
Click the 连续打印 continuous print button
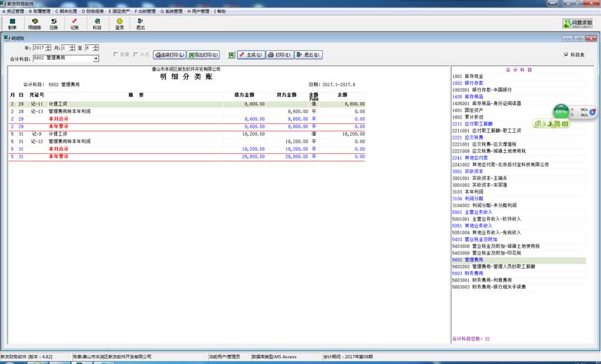tap(170, 55)
